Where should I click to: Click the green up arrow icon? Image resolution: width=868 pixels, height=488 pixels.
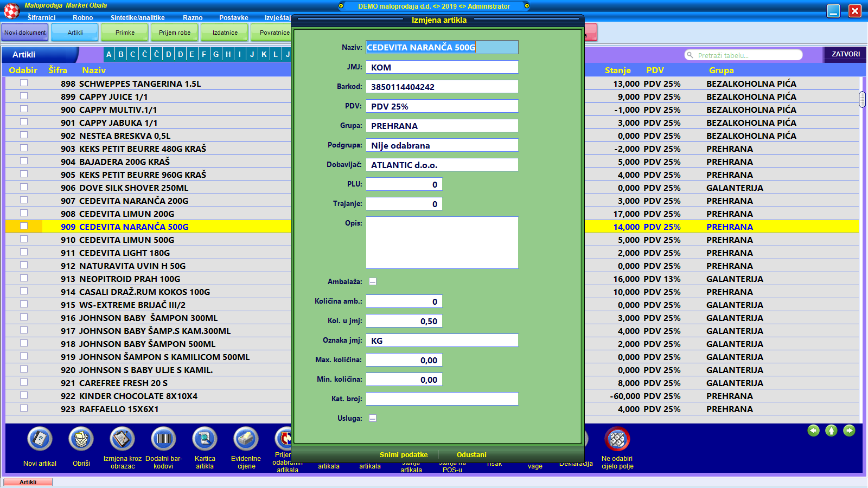pos(831,431)
